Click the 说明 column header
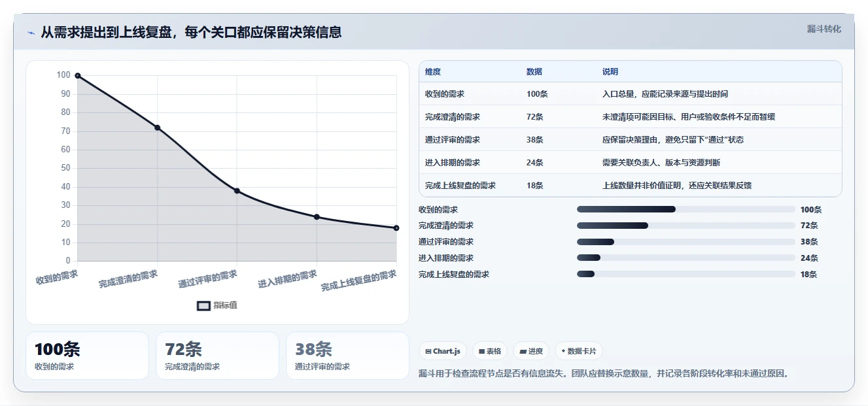 click(610, 72)
